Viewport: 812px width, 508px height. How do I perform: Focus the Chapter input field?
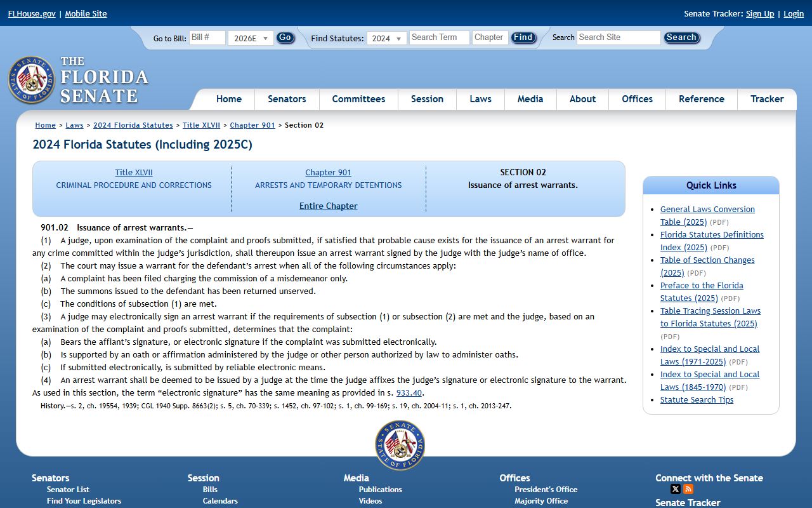(490, 37)
